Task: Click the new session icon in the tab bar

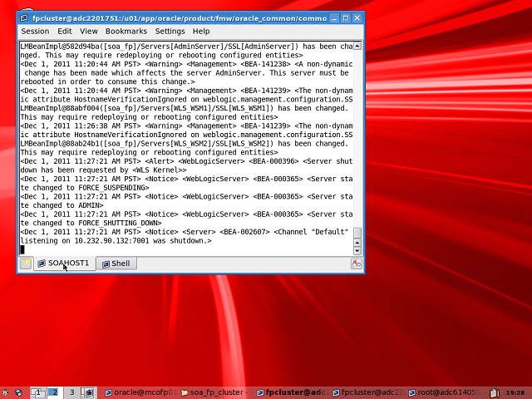Action: tap(26, 264)
